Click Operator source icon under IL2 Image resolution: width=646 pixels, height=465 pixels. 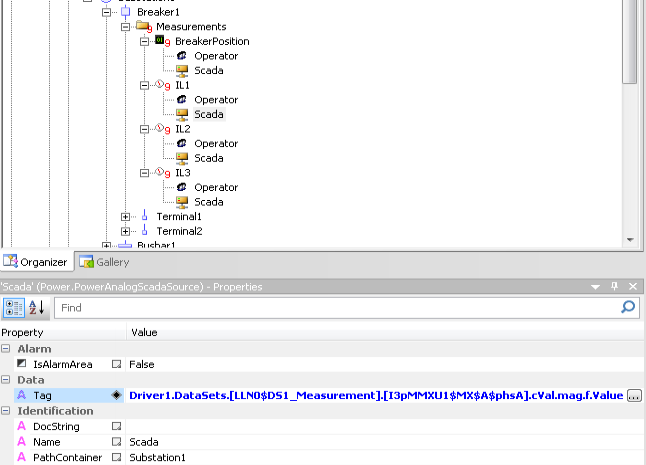(182, 143)
